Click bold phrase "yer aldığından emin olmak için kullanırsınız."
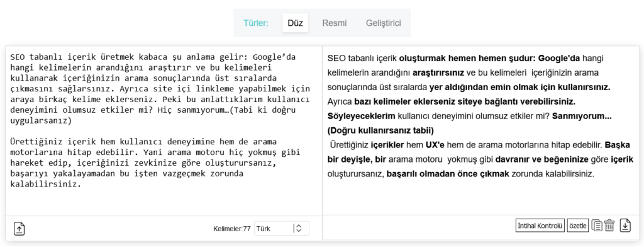The height and width of the screenshot is (247, 644). (520, 88)
